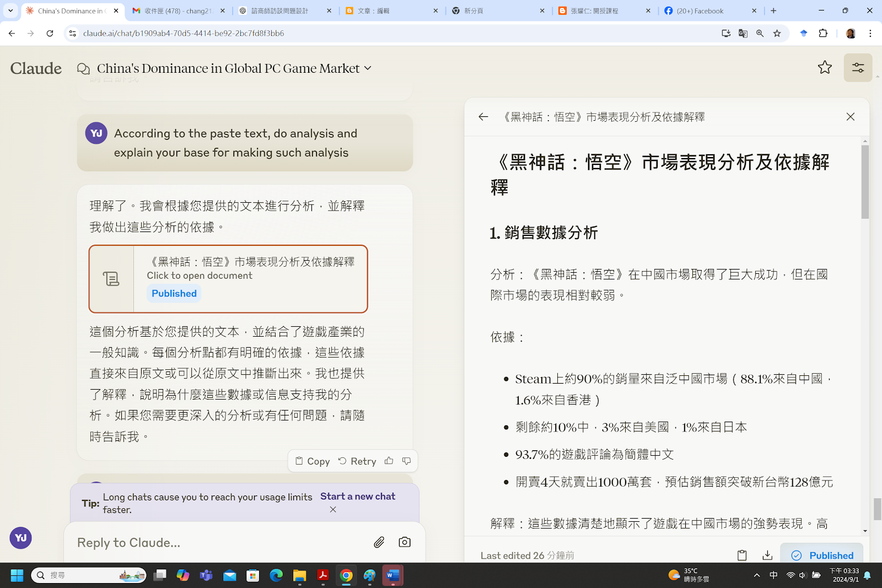Open a new browser tab
Viewport: 882px width, 588px height.
773,11
